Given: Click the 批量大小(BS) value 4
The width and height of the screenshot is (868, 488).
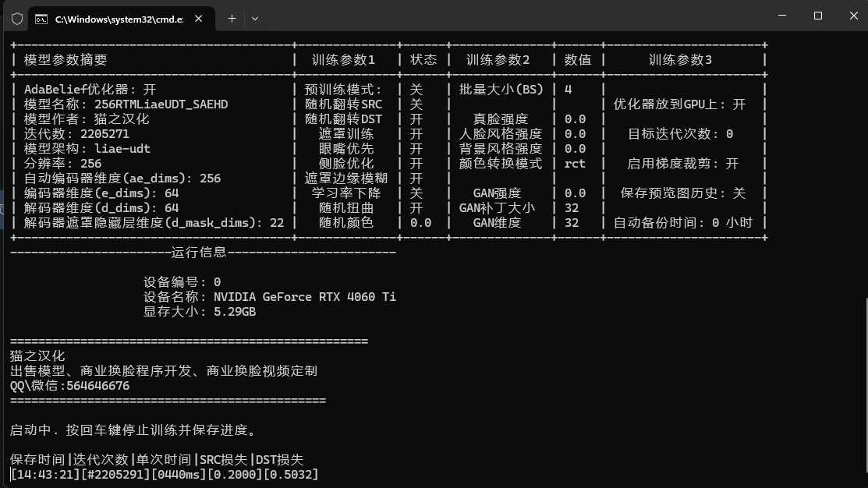Looking at the screenshot, I should pos(568,90).
